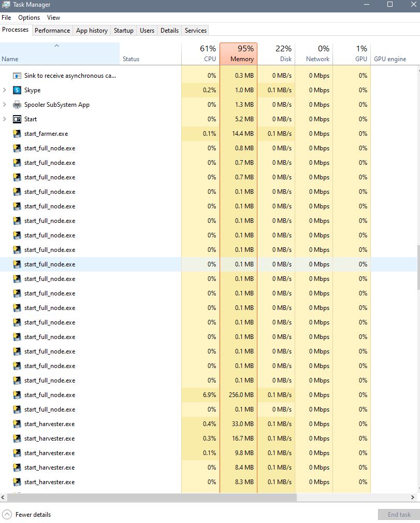Screen dimensions: 420x523
Task: Click the horizontal scrollbar right arrow
Action: [x=413, y=497]
